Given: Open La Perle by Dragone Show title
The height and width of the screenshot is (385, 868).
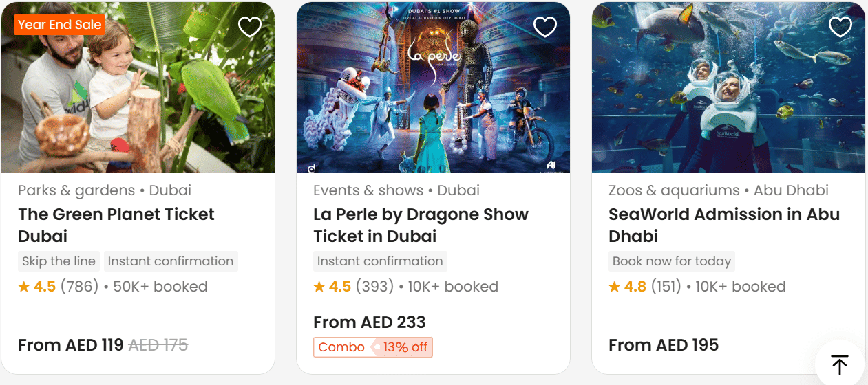Looking at the screenshot, I should [420, 225].
